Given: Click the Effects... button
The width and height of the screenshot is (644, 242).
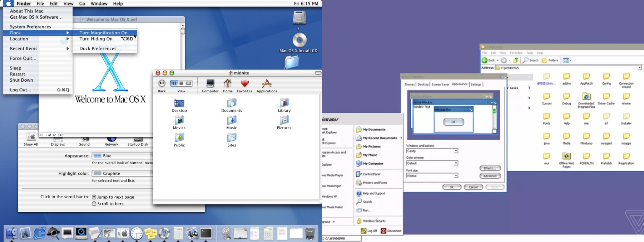Looking at the screenshot, I should click(490, 168).
